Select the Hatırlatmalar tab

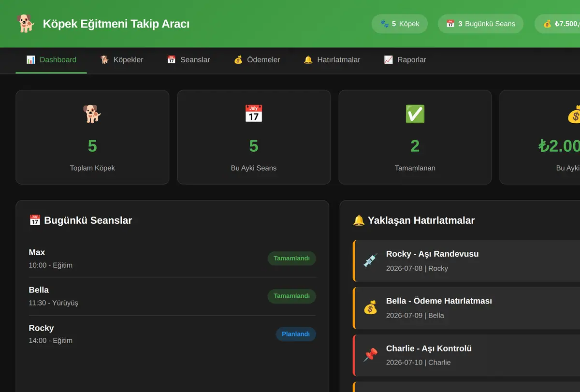[332, 60]
